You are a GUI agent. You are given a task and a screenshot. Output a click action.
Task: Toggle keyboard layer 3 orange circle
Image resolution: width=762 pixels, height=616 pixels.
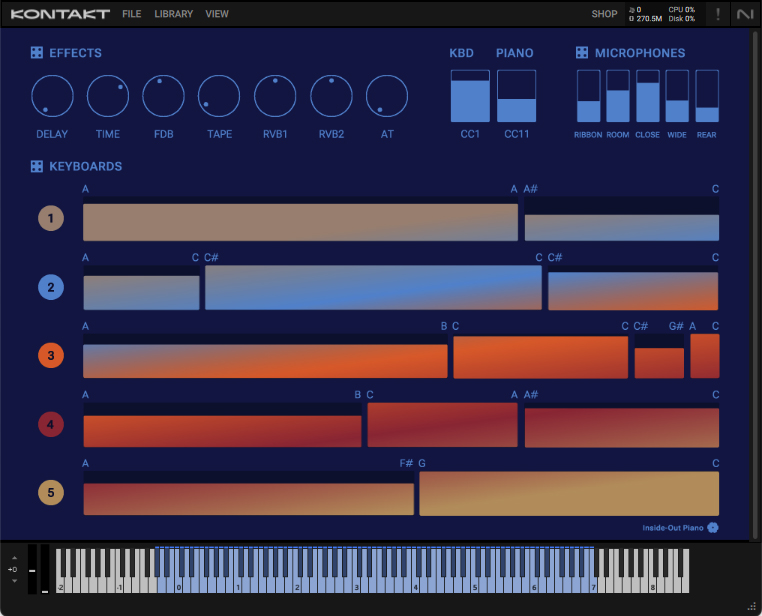(x=51, y=355)
